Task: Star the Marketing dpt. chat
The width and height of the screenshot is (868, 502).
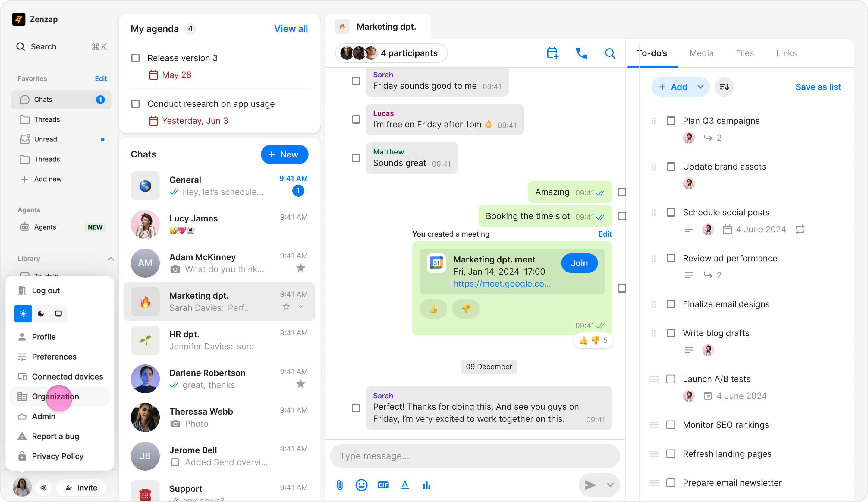Action: (x=286, y=307)
